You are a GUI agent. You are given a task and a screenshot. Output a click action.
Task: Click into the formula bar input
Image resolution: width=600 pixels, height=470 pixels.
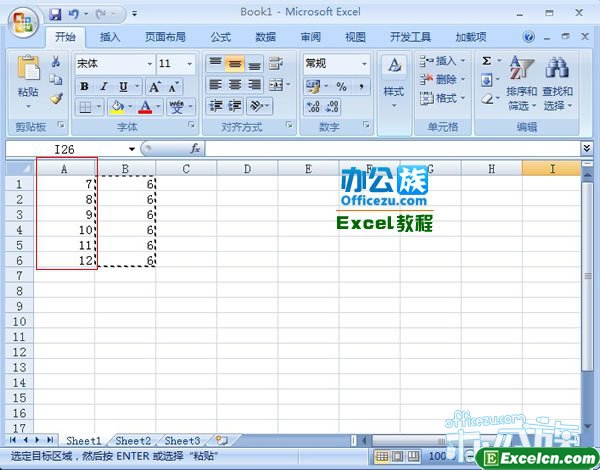(x=392, y=149)
